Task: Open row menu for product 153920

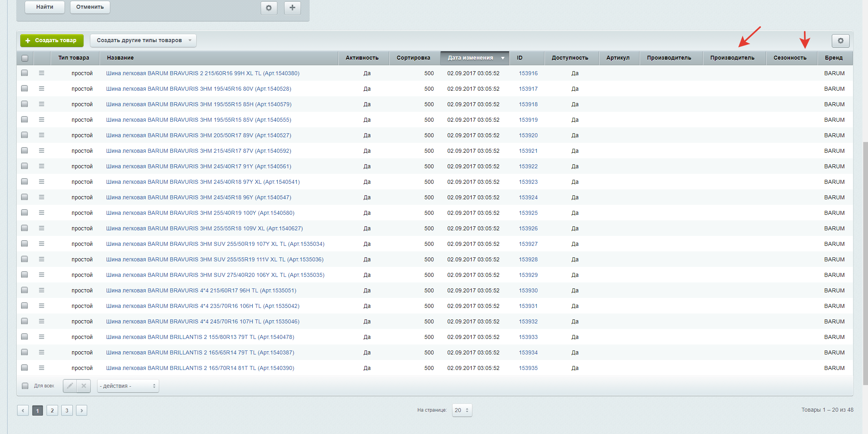Action: click(x=41, y=135)
